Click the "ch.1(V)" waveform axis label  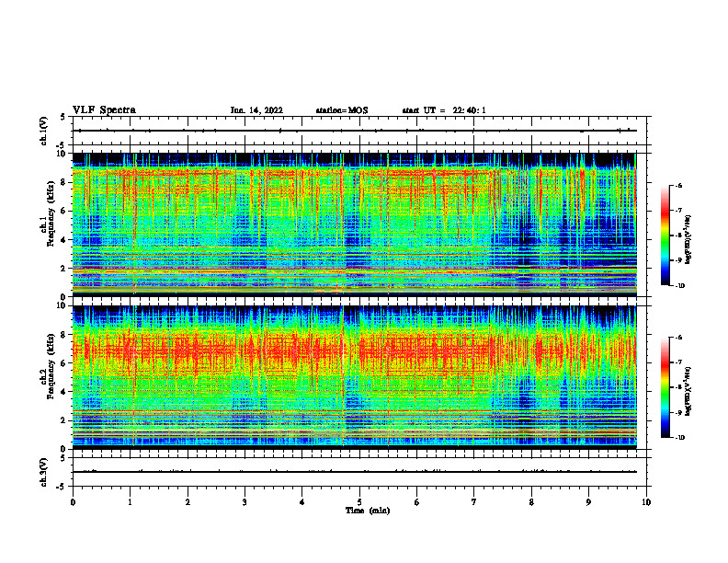point(43,131)
